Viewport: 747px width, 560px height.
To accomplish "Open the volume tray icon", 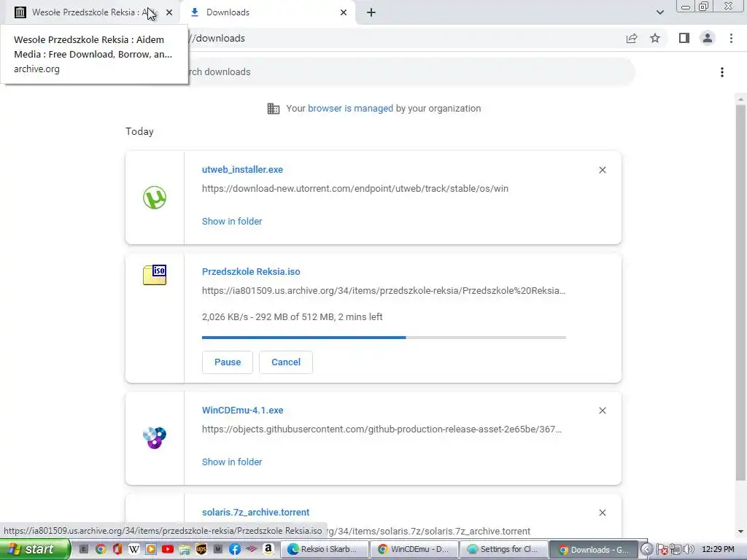I will [x=689, y=550].
